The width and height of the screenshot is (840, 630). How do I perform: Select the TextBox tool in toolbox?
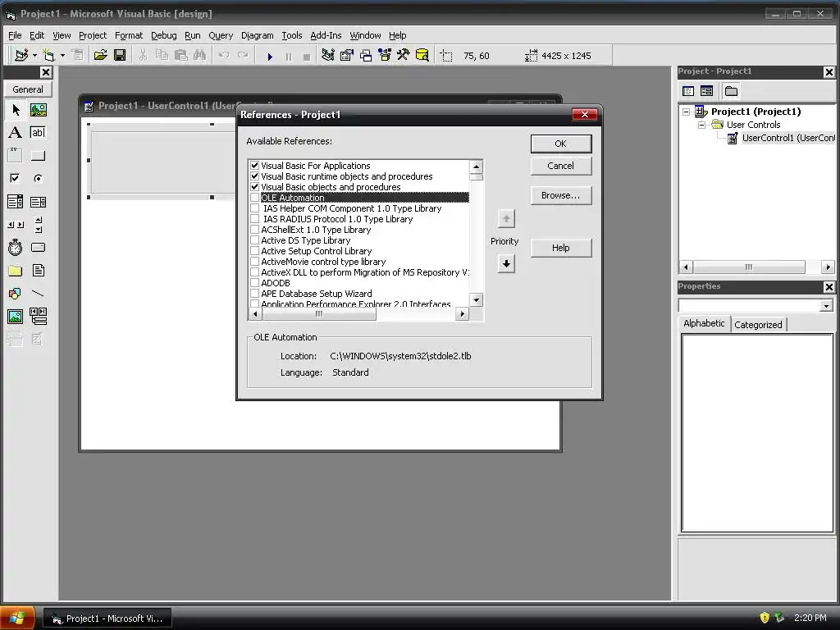click(x=38, y=132)
